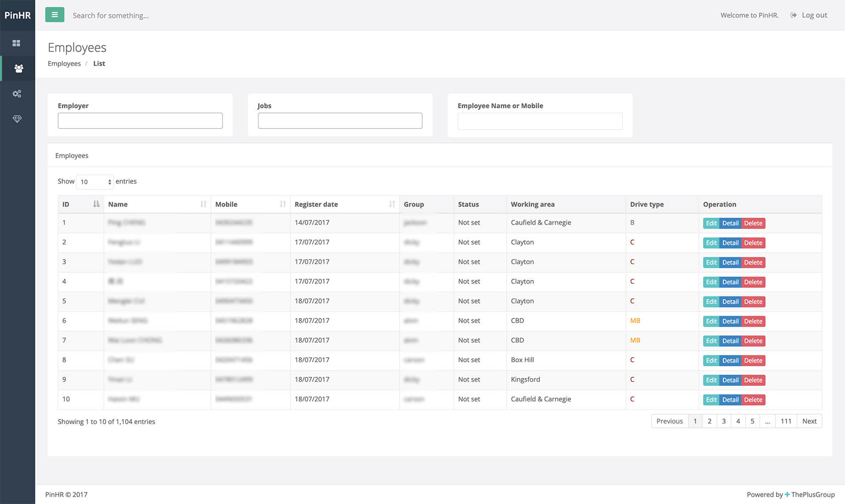This screenshot has width=845, height=504.
Task: Edit the first employee record
Action: tap(711, 223)
